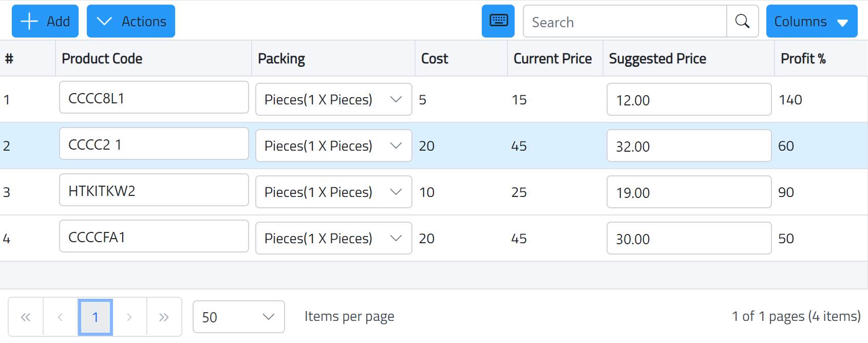Open the on-screen keyboard icon

[x=497, y=21]
